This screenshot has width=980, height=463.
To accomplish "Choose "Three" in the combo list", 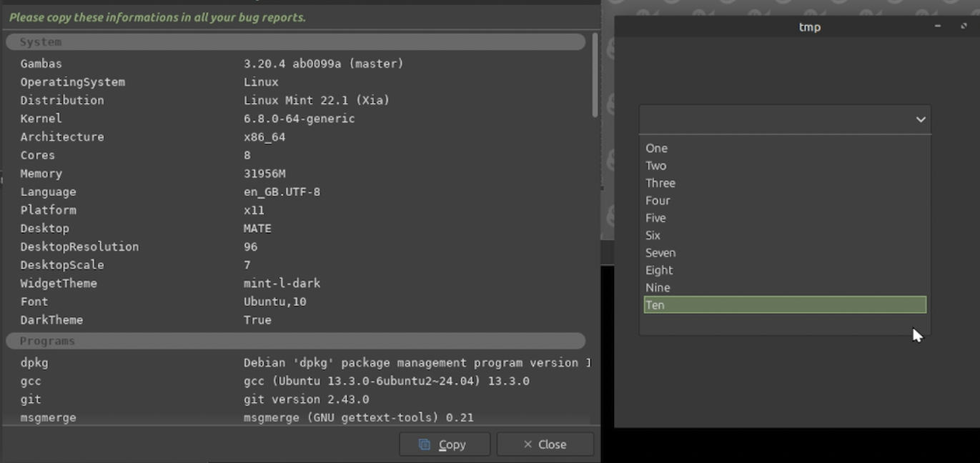I will click(x=660, y=183).
